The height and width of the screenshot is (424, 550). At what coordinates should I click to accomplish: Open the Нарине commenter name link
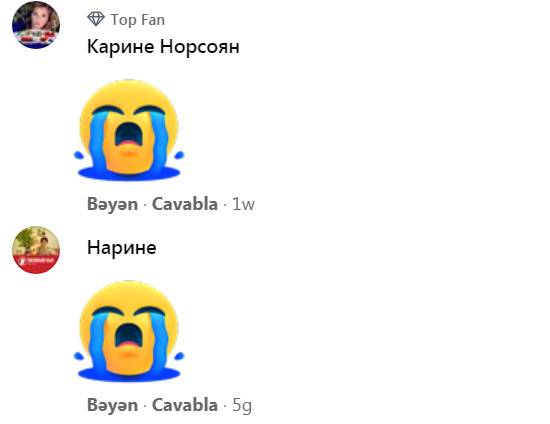[122, 248]
